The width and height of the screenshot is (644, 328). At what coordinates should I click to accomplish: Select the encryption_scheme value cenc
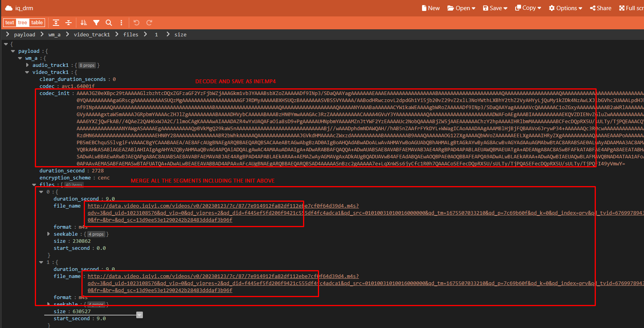click(104, 178)
